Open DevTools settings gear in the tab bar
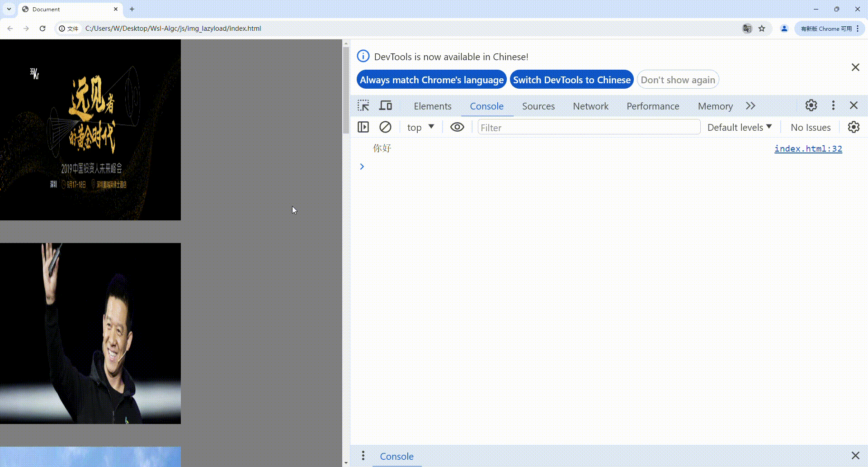Screen dimensions: 868x467 coord(811,105)
